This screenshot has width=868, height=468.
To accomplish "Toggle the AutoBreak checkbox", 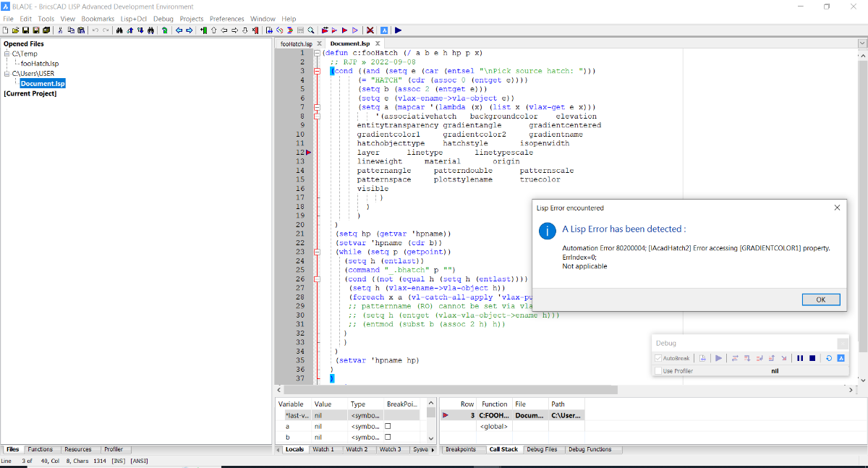I will [x=658, y=358].
